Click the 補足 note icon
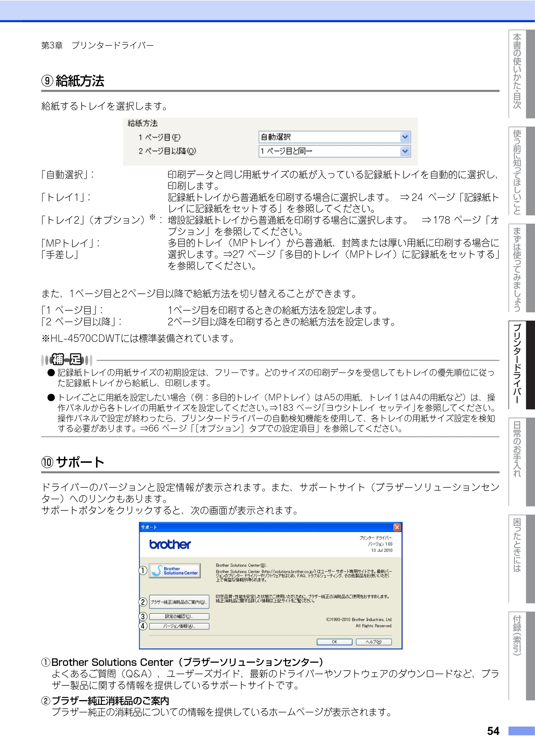The height and width of the screenshot is (756, 535). coord(67,360)
